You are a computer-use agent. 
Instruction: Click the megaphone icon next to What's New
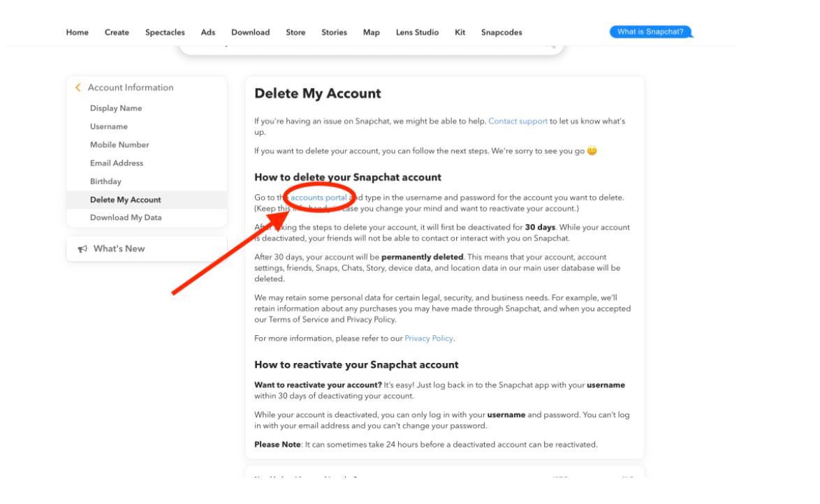tap(82, 249)
